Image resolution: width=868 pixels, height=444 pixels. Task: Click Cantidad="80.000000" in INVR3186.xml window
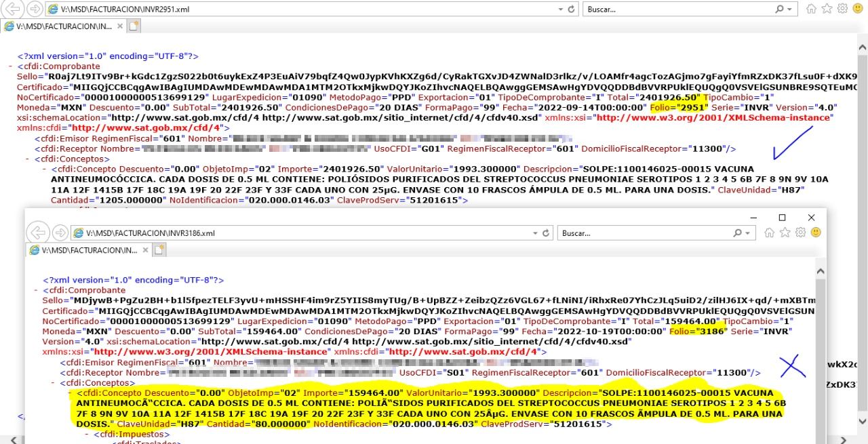tap(257, 424)
